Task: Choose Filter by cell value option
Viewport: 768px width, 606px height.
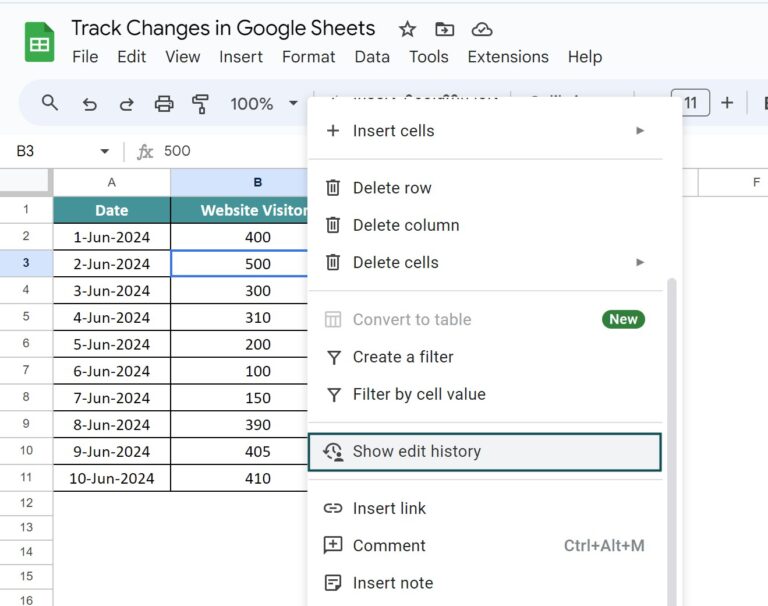Action: tap(485, 394)
